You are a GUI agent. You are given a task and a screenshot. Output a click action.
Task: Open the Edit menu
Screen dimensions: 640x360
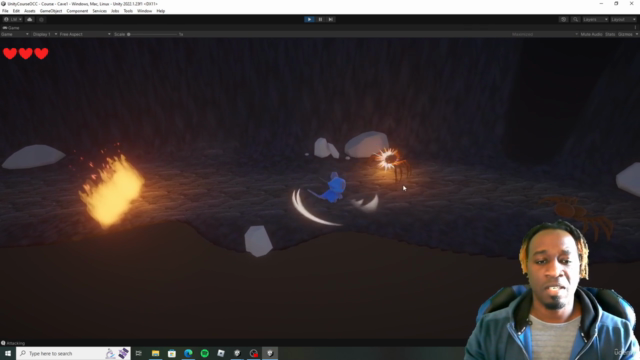pos(16,11)
